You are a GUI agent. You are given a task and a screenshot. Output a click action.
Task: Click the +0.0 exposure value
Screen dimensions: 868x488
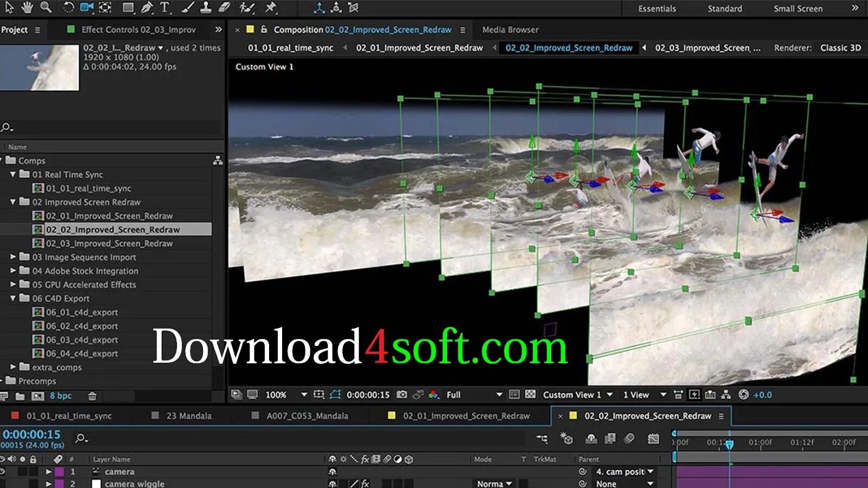[762, 395]
